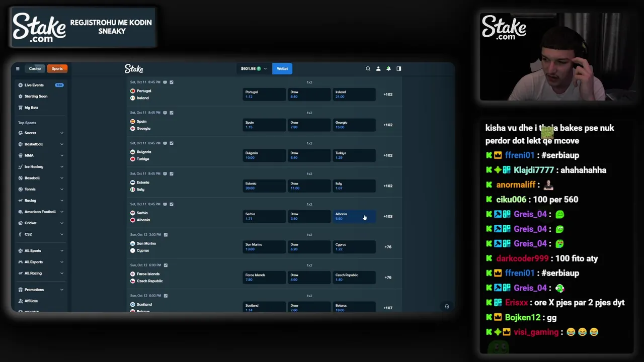
Task: Switch to the Casino tab
Action: (x=35, y=68)
